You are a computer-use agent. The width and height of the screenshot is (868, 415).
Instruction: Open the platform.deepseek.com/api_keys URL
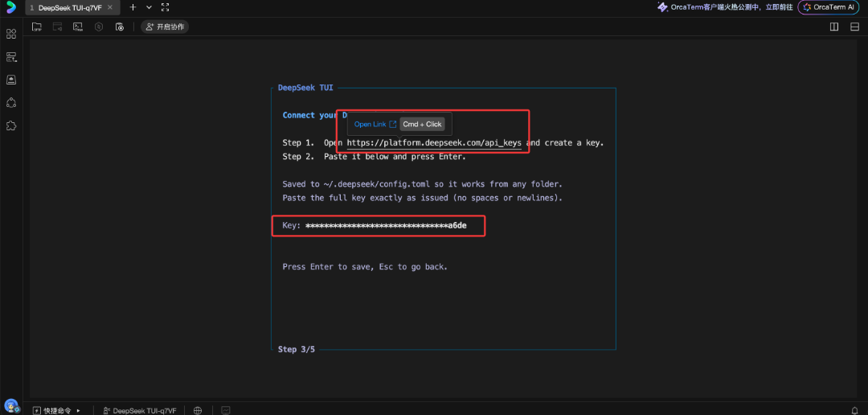click(x=434, y=142)
